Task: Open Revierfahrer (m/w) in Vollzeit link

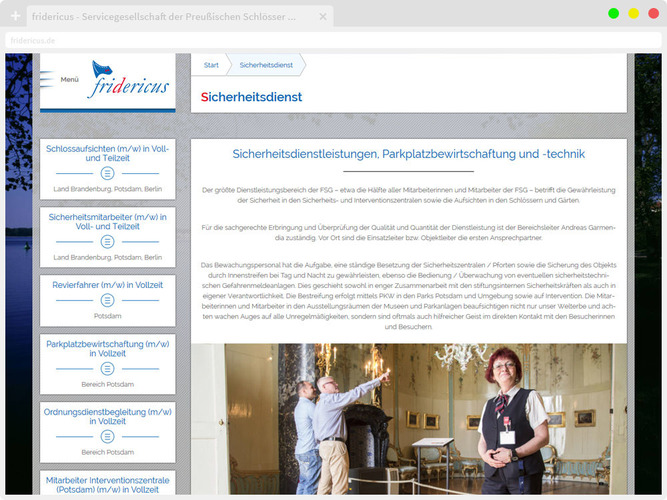Action: click(x=107, y=285)
